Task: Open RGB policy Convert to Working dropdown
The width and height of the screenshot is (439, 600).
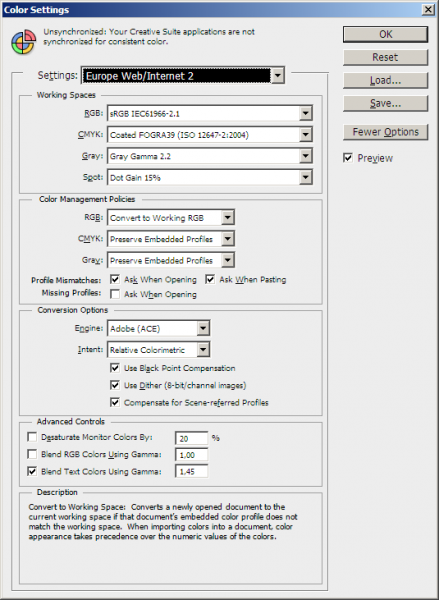Action: 171,218
